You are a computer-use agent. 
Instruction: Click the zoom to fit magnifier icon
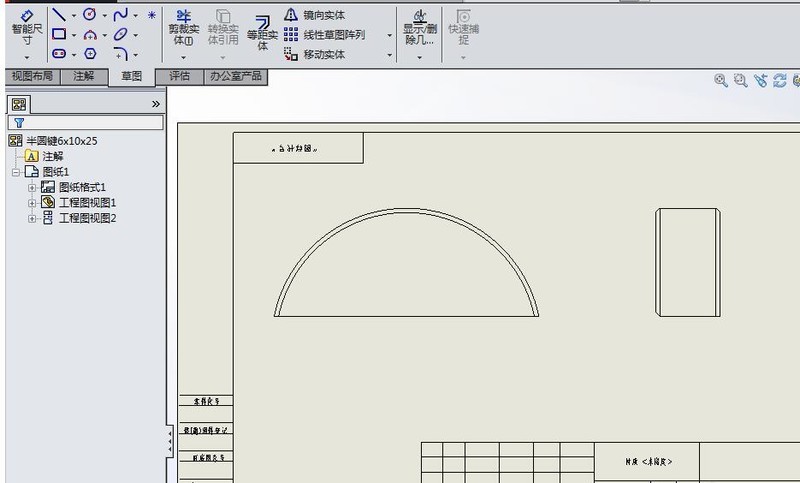[x=720, y=80]
